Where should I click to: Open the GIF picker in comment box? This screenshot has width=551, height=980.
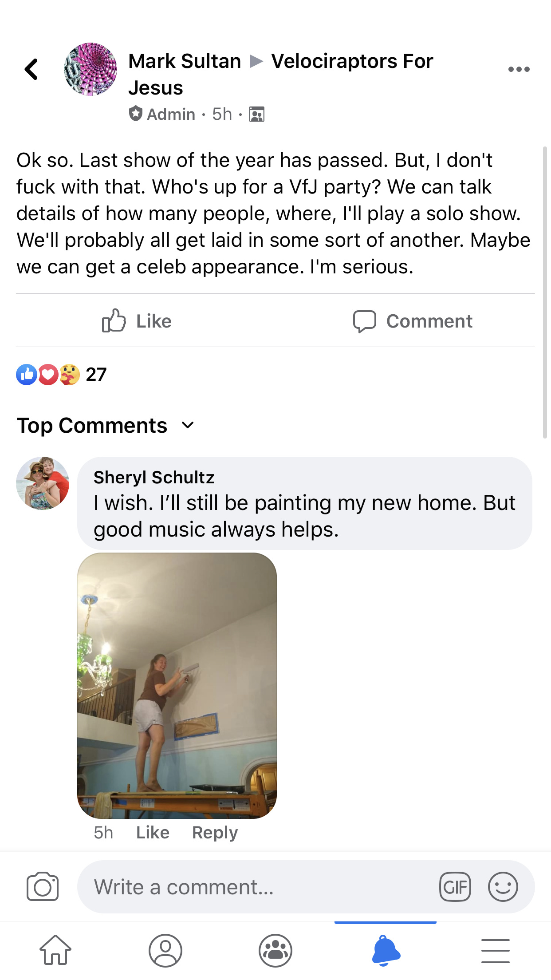click(x=455, y=887)
